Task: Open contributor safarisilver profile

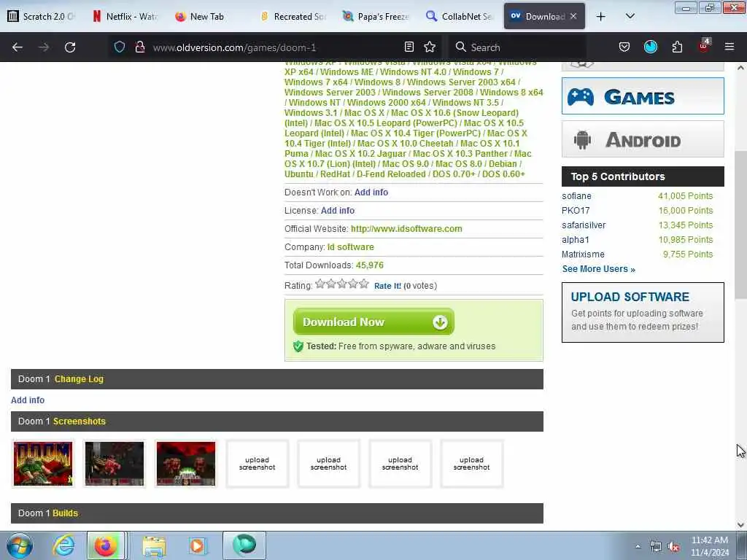Action: coord(584,225)
